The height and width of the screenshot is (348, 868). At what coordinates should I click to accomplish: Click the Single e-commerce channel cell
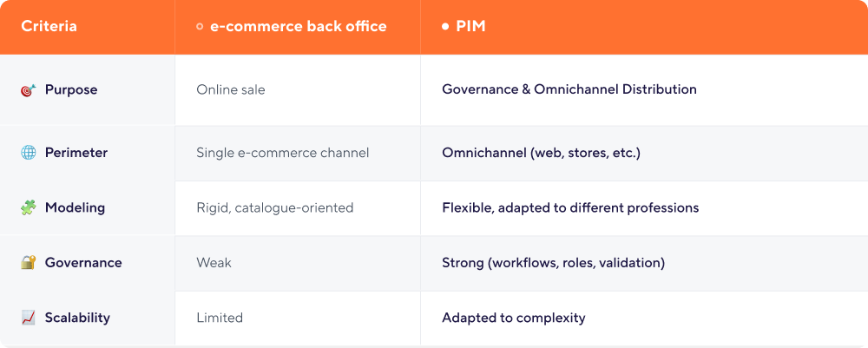(x=283, y=153)
